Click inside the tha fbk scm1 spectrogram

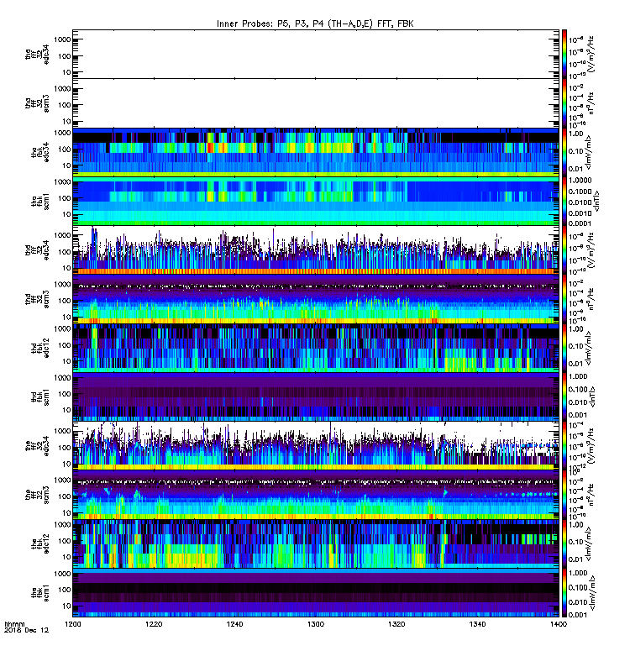coord(316,201)
